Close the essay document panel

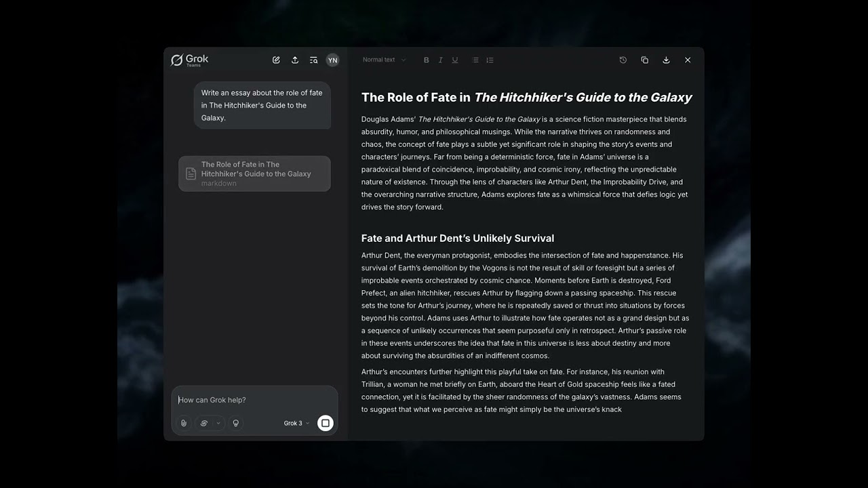[688, 60]
